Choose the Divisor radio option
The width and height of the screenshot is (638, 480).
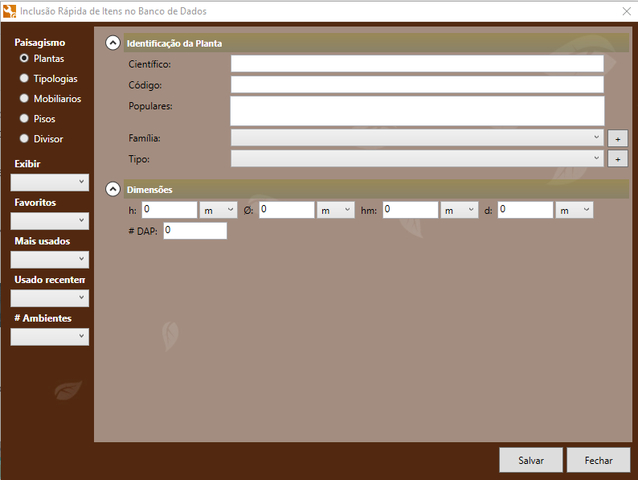pos(24,139)
